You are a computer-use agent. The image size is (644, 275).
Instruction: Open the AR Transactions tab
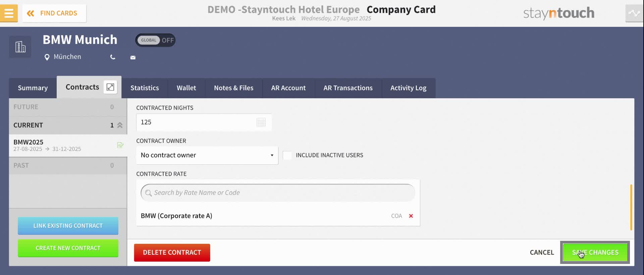(348, 88)
